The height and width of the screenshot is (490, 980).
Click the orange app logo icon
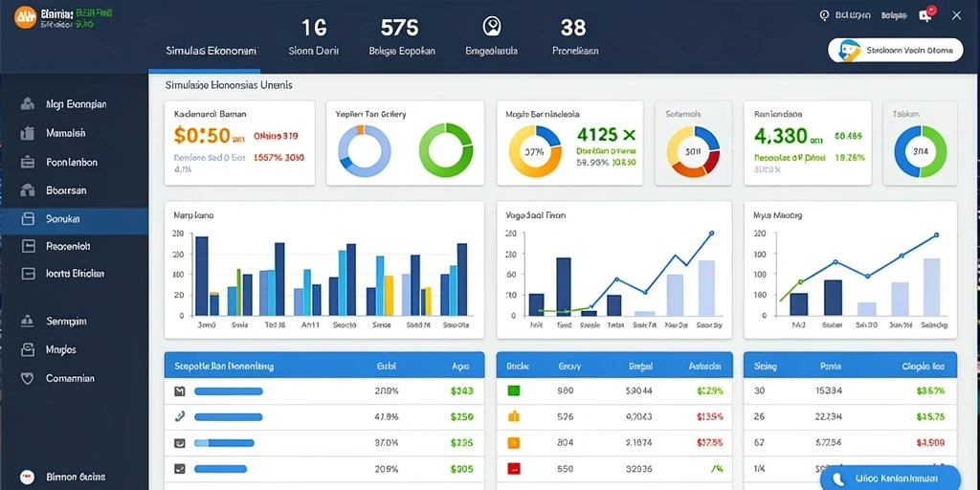coord(25,17)
